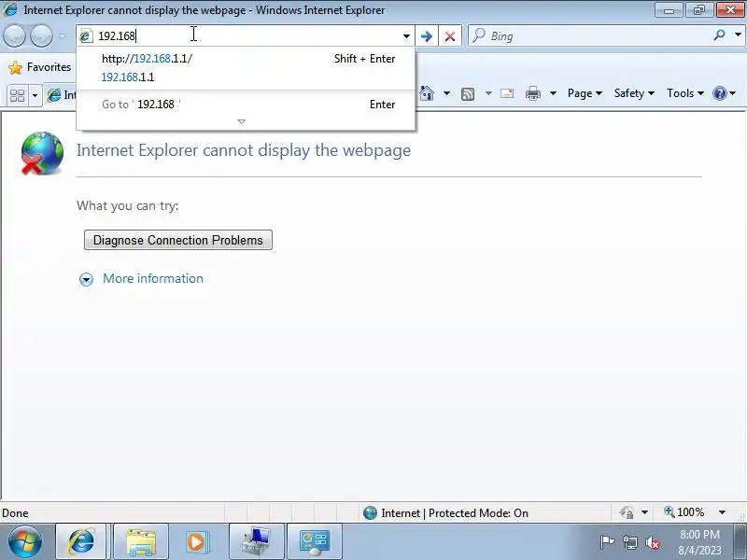Open the Page menu
Viewport: 747px width, 560px height.
tap(585, 93)
